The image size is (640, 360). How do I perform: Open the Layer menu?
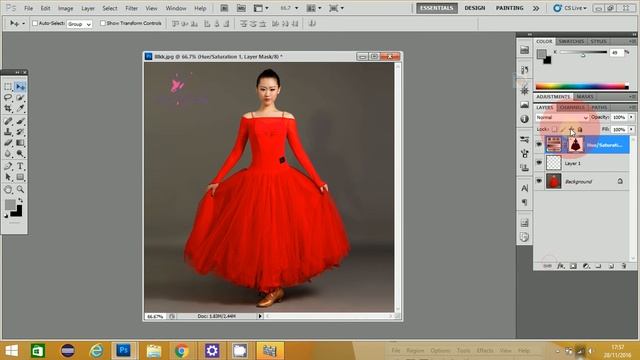pyautogui.click(x=88, y=8)
